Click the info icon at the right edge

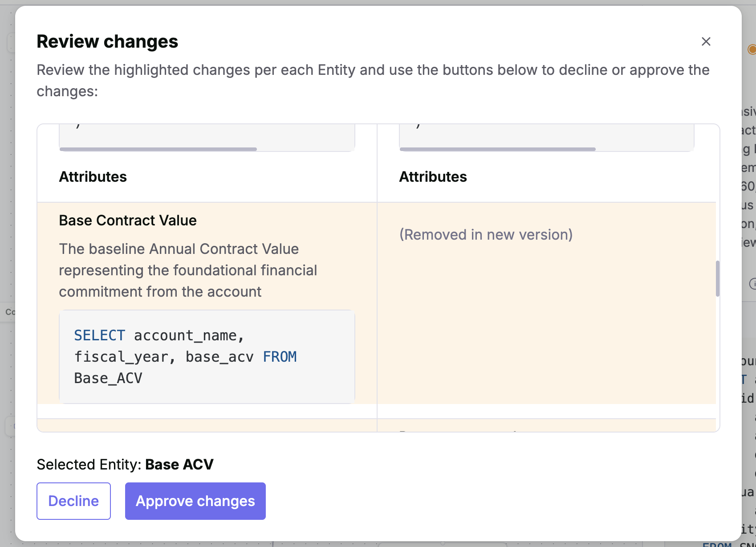click(753, 283)
